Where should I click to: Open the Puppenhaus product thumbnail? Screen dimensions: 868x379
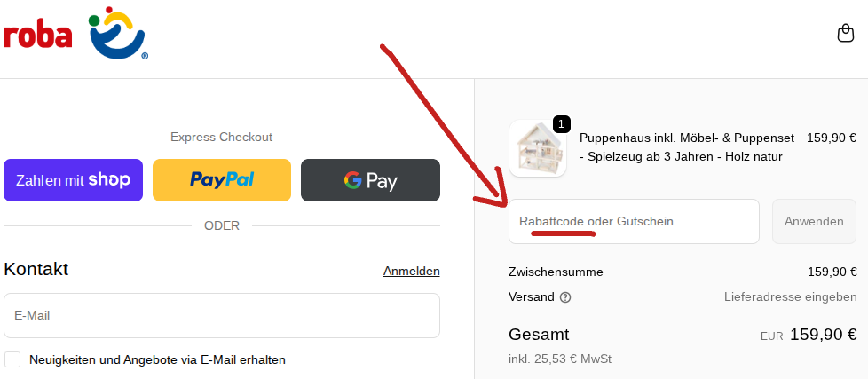click(x=538, y=148)
